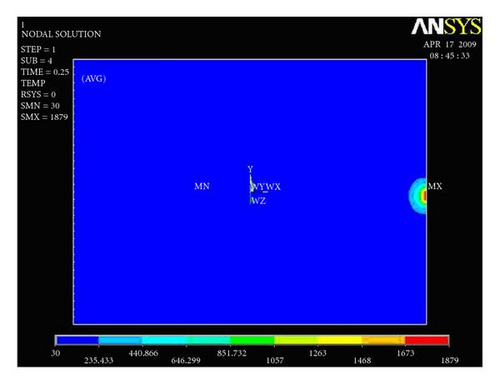Click the dark blue legend swatch

point(77,340)
